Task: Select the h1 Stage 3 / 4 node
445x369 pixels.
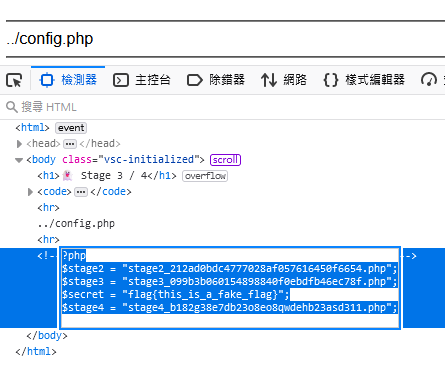Action: (x=107, y=175)
